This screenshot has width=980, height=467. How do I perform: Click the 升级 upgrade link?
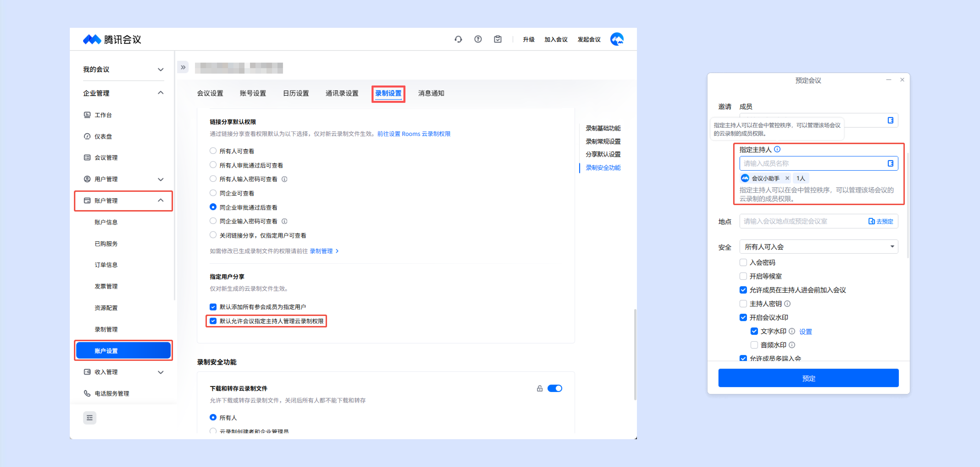coord(528,40)
